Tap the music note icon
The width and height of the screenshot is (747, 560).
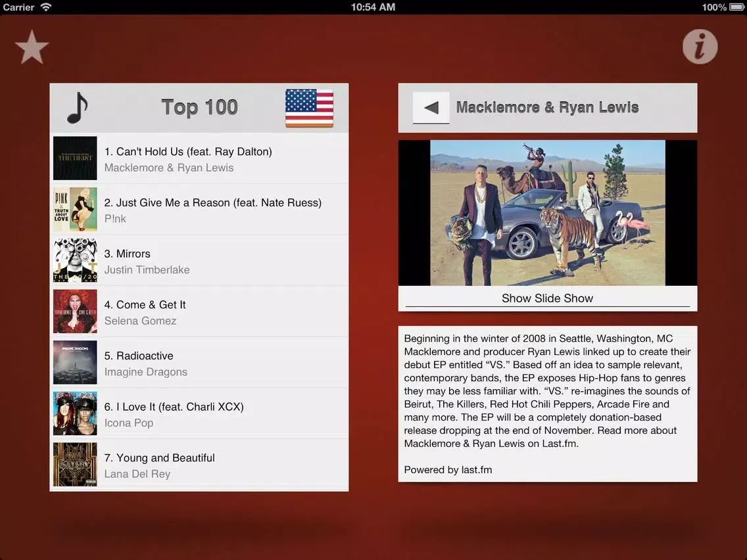(77, 108)
